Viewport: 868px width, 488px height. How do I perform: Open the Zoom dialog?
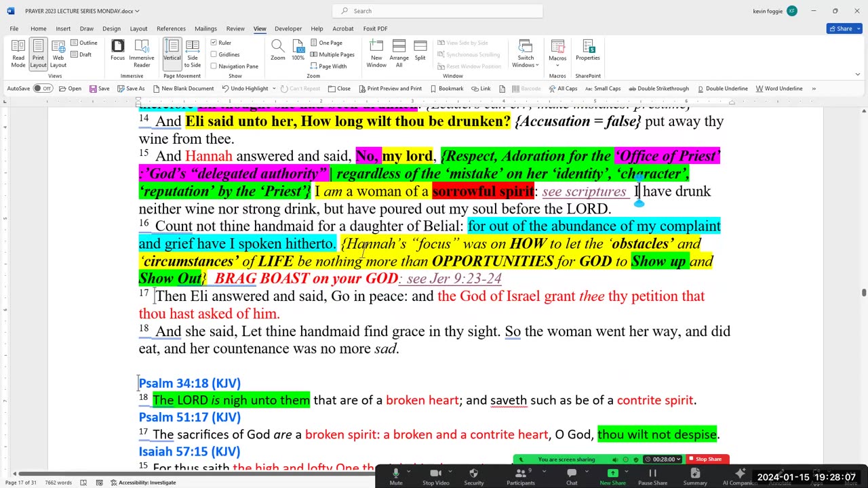(278, 51)
